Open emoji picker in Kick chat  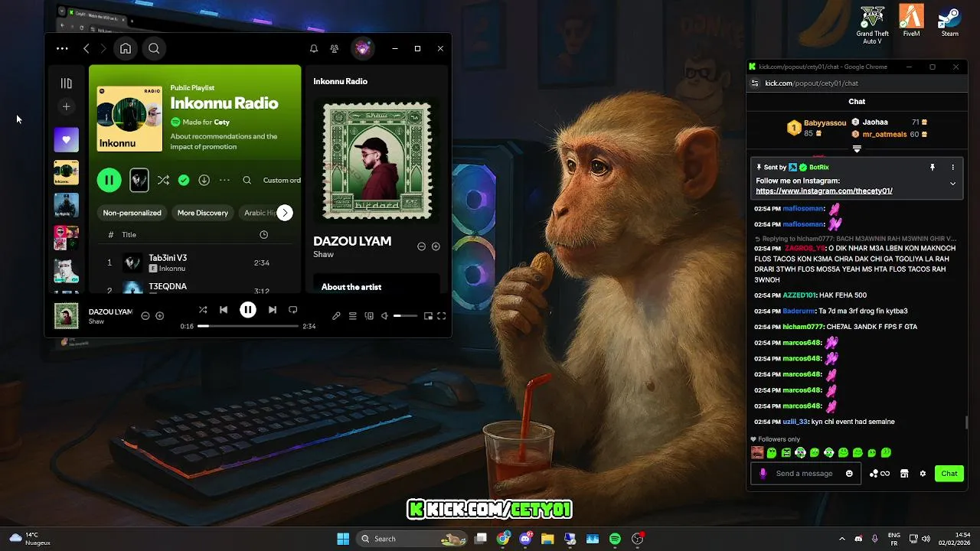[849, 474]
